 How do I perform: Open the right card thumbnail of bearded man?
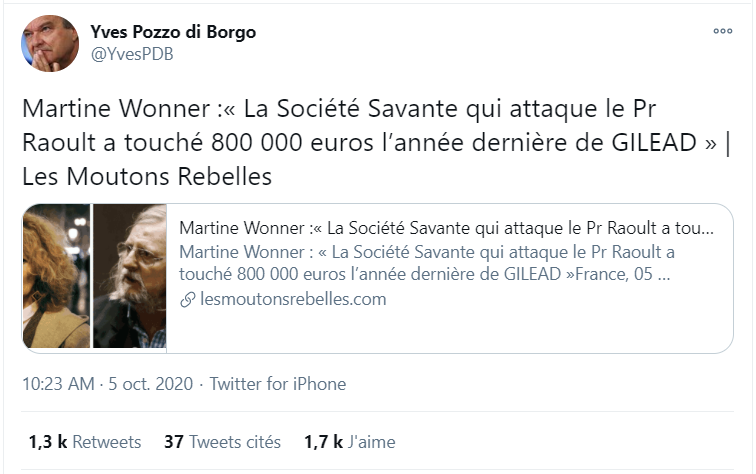[130, 276]
